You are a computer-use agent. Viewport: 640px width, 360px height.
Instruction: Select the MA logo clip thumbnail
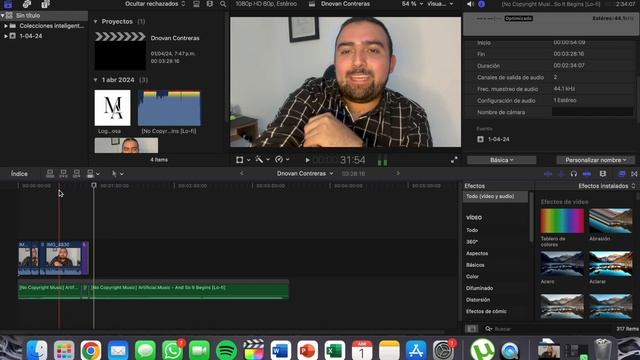pyautogui.click(x=113, y=108)
